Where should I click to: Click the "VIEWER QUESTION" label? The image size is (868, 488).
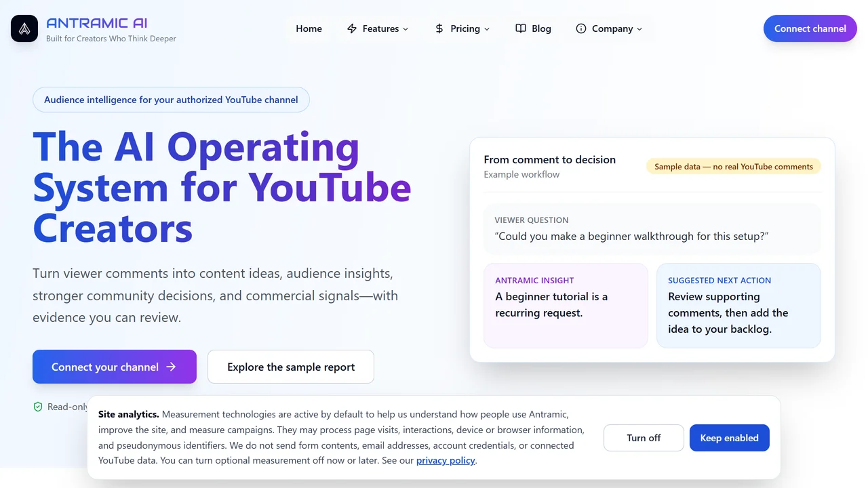(532, 220)
